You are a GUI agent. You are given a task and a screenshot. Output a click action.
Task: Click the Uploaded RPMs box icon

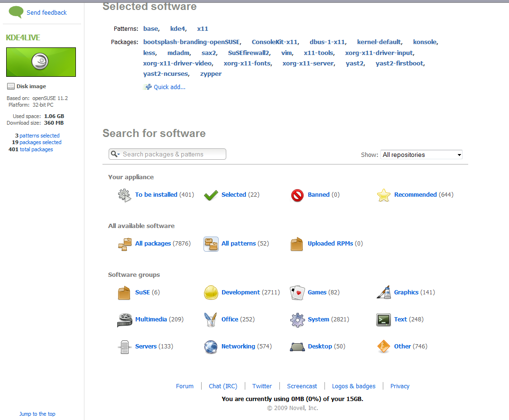[x=296, y=244]
